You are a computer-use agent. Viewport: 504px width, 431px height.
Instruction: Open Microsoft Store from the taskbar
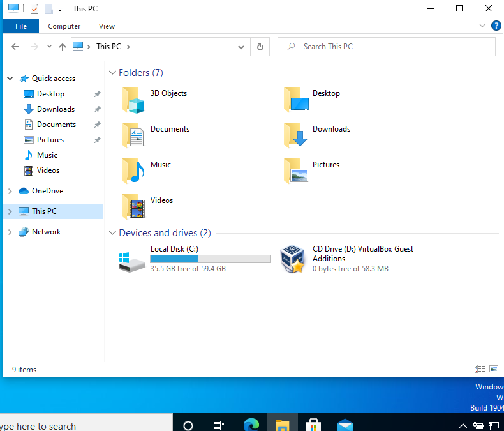click(x=313, y=425)
